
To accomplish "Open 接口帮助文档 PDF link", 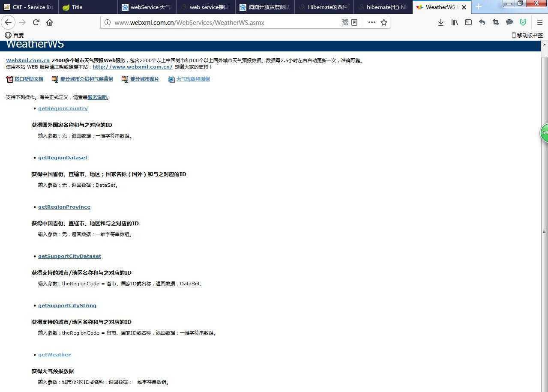I will (29, 79).
